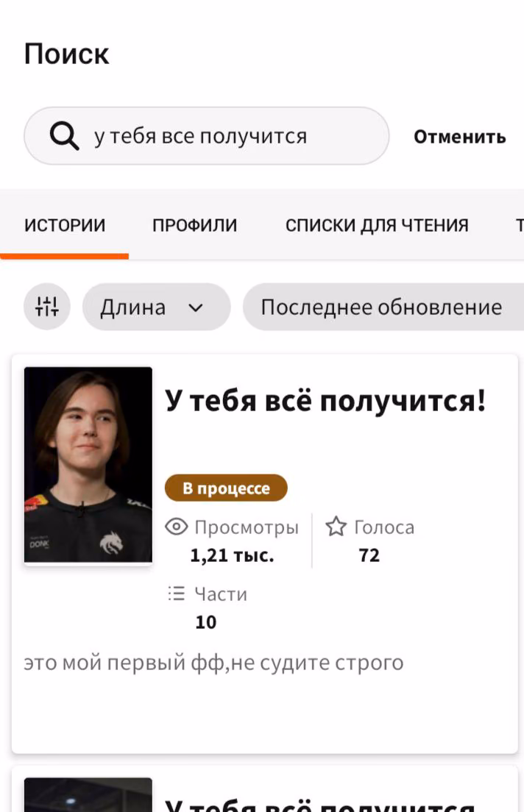Open the СПИСКИ ДЛЯ ЧТЕНИЯ tab
Viewport: 524px width, 812px height.
[x=377, y=225]
